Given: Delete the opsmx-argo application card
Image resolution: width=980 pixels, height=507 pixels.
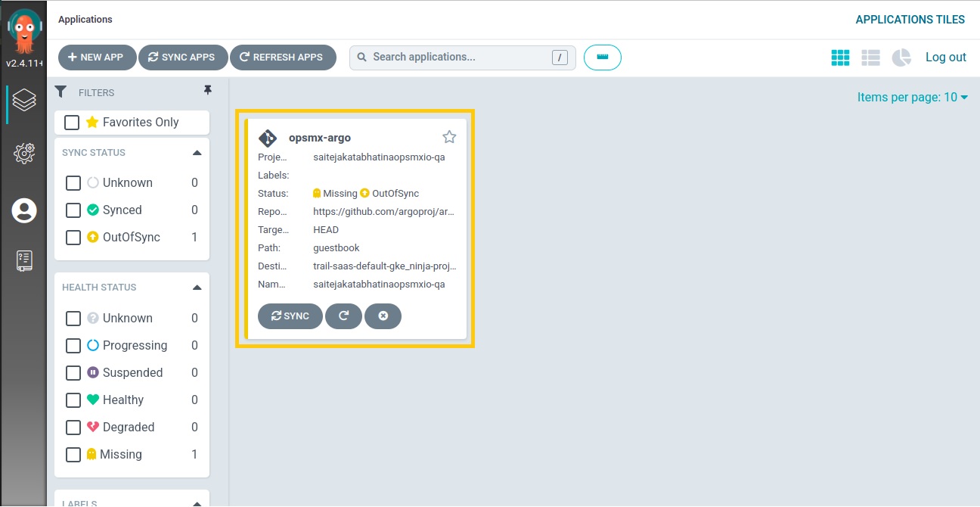Looking at the screenshot, I should (x=383, y=316).
